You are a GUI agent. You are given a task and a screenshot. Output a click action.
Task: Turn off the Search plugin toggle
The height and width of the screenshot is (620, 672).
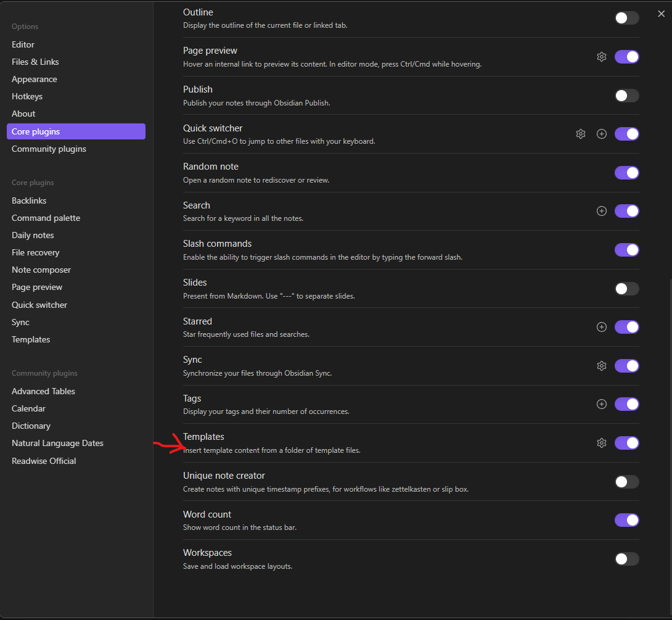coord(626,211)
